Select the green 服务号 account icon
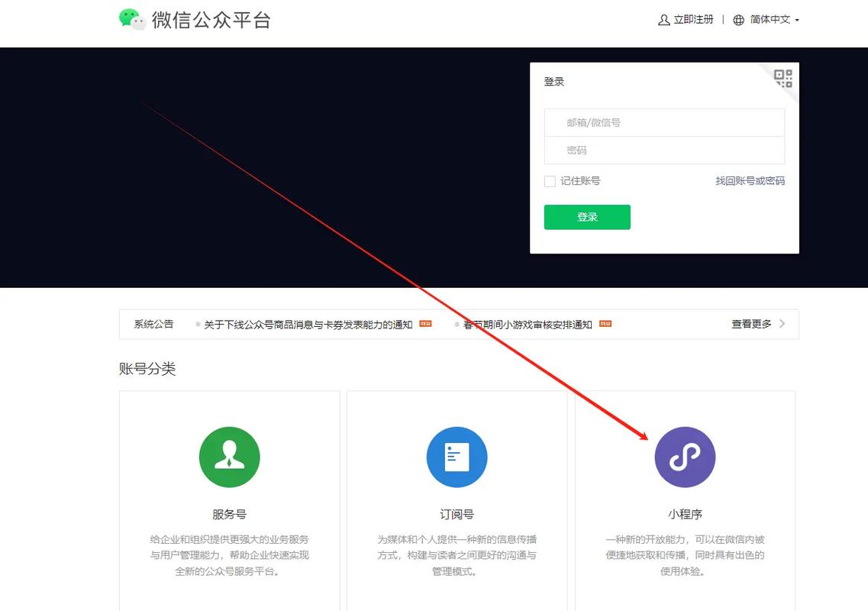Image resolution: width=868 pixels, height=611 pixels. pos(229,457)
